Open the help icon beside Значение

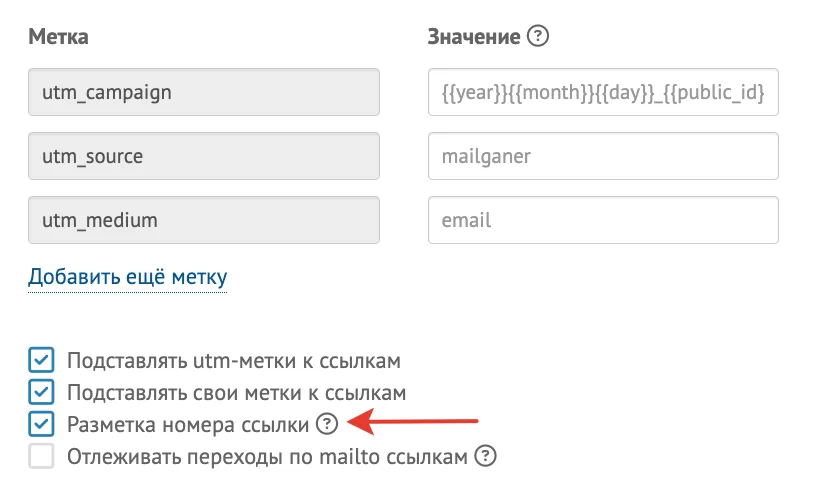click(x=538, y=36)
